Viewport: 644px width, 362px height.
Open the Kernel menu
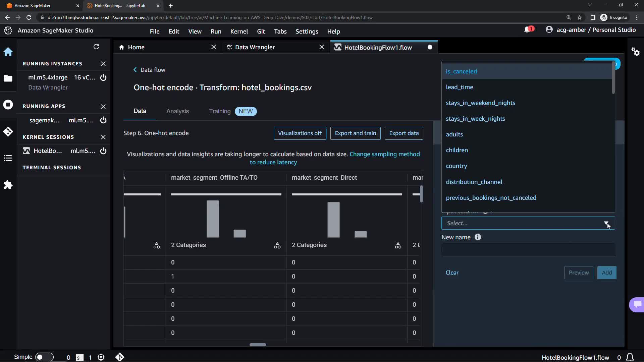(239, 32)
